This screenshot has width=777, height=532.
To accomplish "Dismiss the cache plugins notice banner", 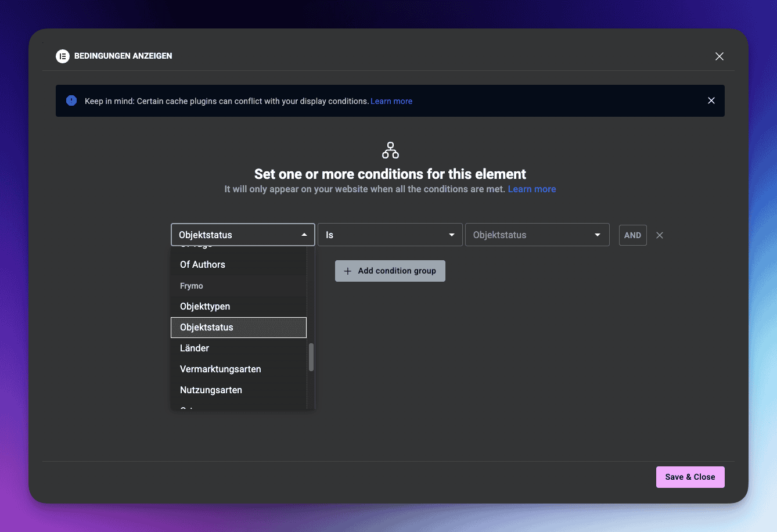I will pyautogui.click(x=711, y=101).
